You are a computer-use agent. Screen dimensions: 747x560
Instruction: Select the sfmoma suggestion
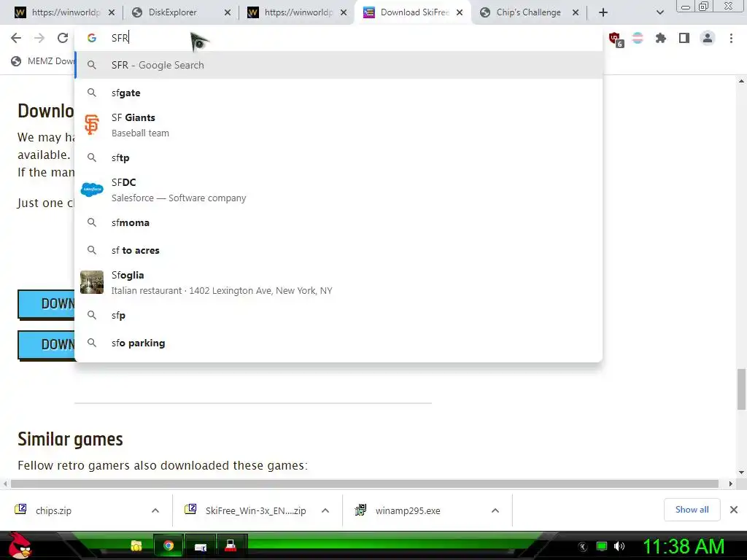[338, 222]
